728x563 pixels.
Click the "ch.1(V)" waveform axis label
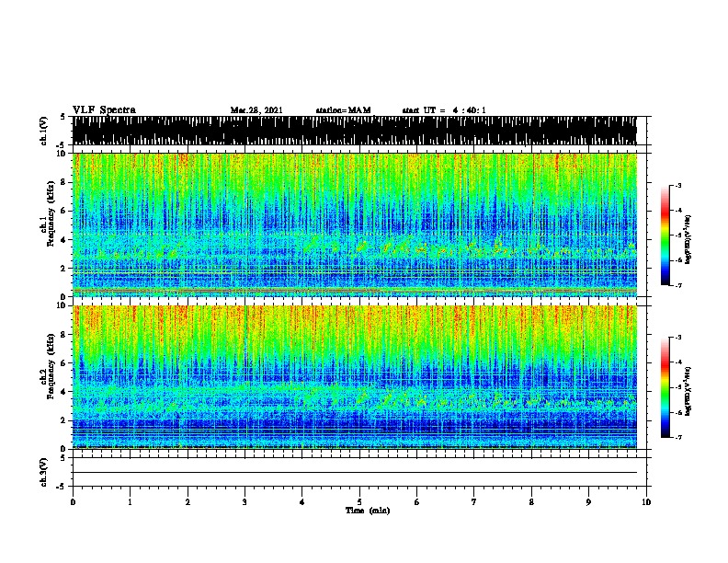44,131
